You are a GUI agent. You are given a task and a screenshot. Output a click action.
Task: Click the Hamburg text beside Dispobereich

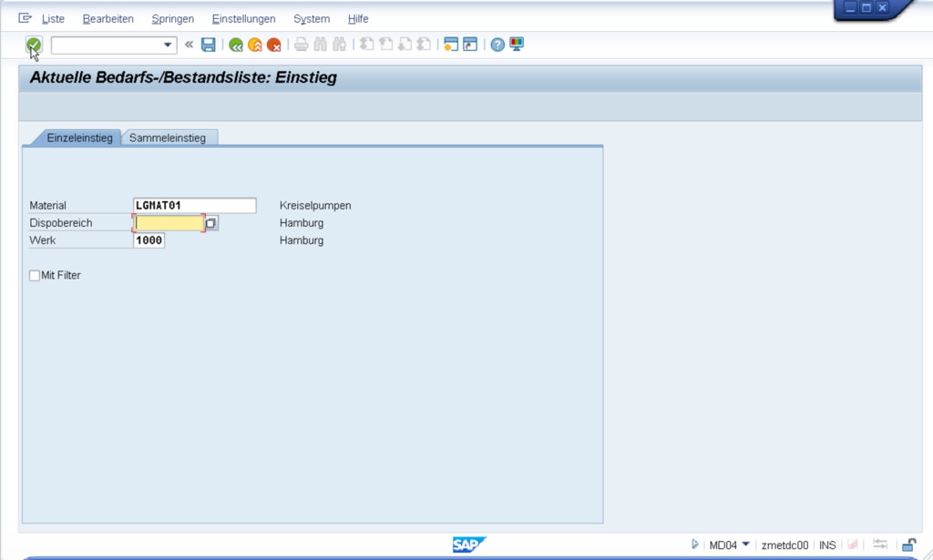(302, 223)
